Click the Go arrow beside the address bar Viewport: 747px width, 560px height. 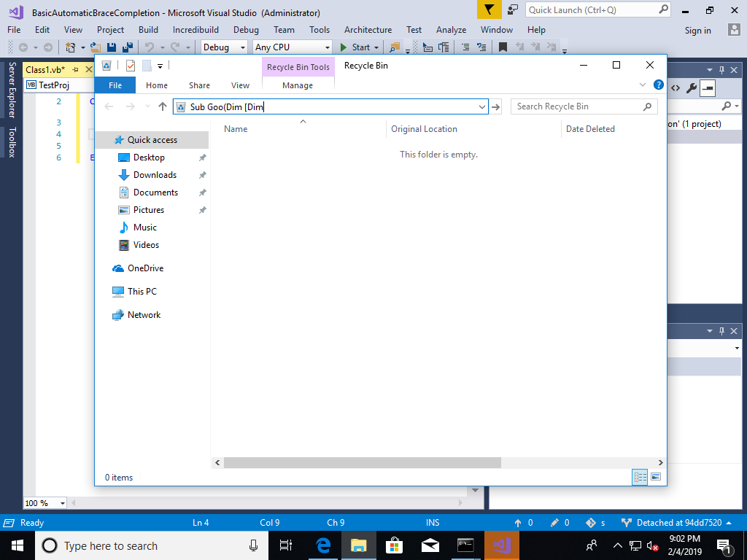pyautogui.click(x=496, y=106)
